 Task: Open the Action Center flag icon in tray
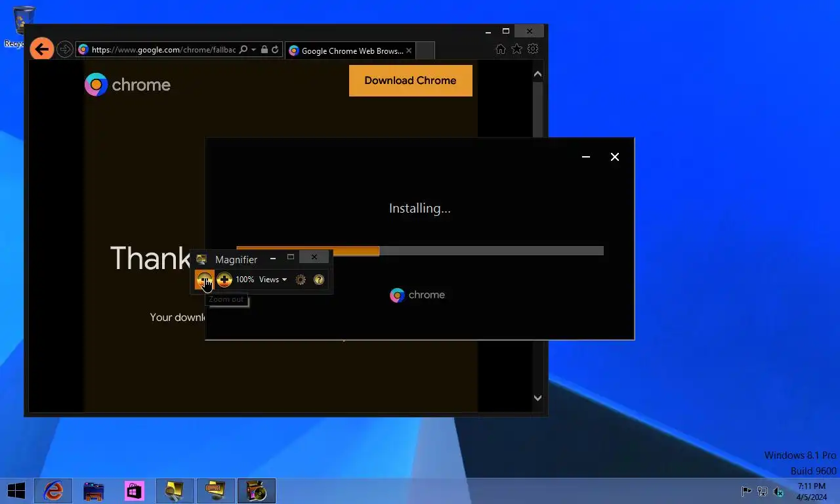tap(746, 491)
